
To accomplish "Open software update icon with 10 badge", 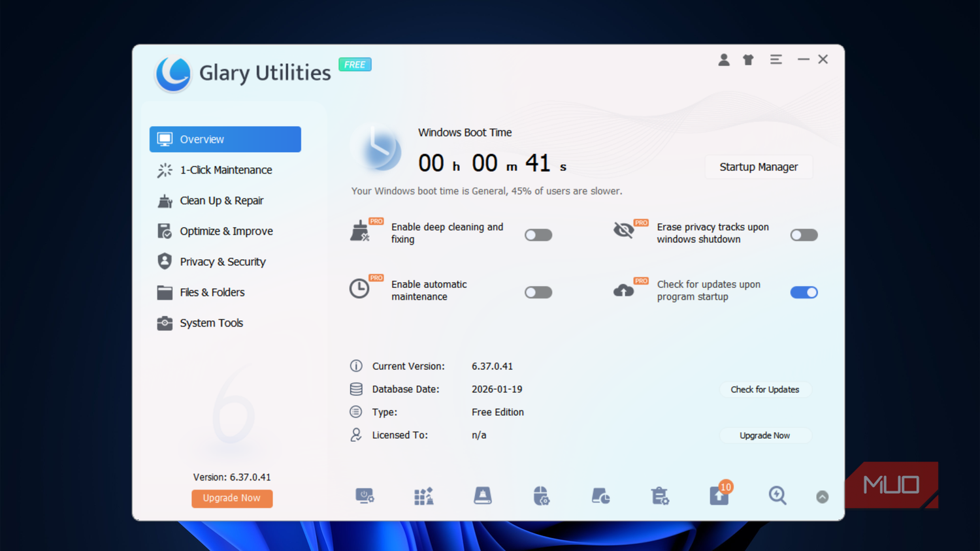I will [x=720, y=494].
